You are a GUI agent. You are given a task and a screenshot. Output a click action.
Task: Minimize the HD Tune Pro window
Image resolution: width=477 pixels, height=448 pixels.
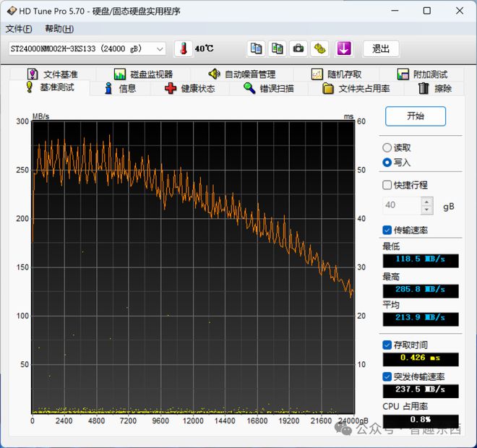point(395,11)
